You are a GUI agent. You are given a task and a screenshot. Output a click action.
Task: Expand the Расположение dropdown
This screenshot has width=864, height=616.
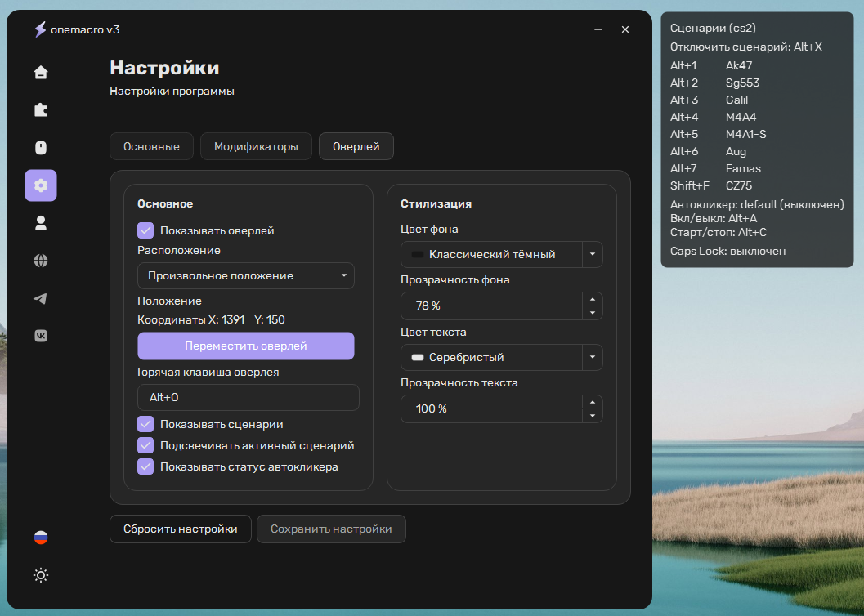point(343,276)
